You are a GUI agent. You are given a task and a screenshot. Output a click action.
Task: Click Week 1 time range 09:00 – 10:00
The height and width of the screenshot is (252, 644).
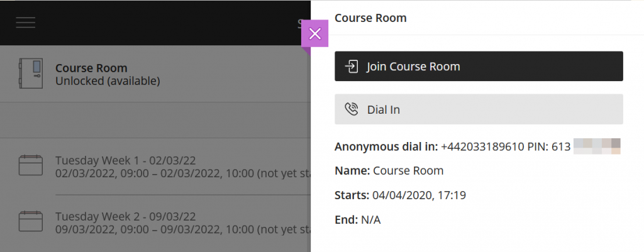[155, 173]
